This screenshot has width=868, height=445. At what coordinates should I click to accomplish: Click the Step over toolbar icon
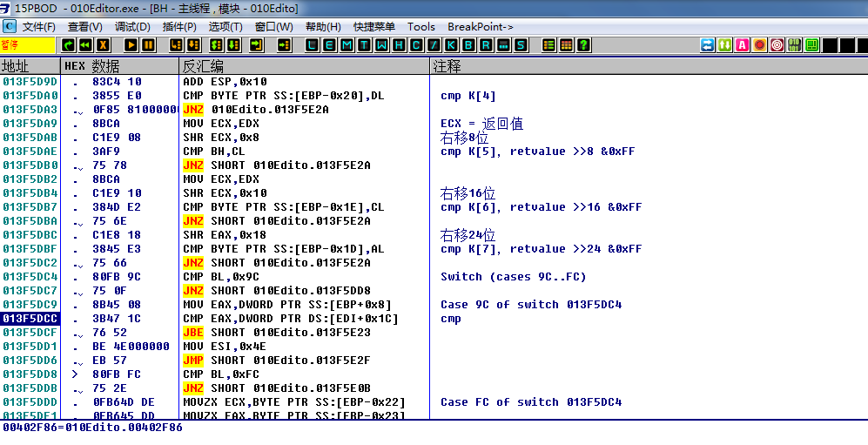(x=193, y=45)
